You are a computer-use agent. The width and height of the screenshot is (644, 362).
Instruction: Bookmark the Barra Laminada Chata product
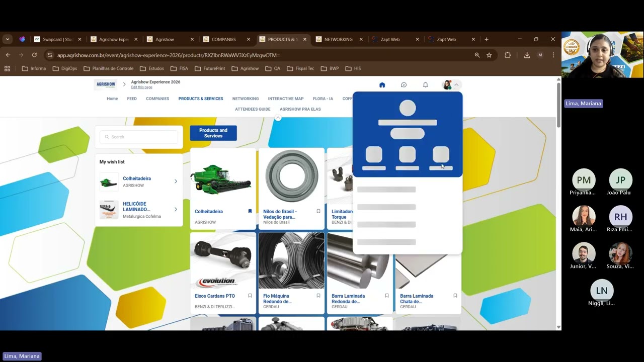[x=455, y=296]
